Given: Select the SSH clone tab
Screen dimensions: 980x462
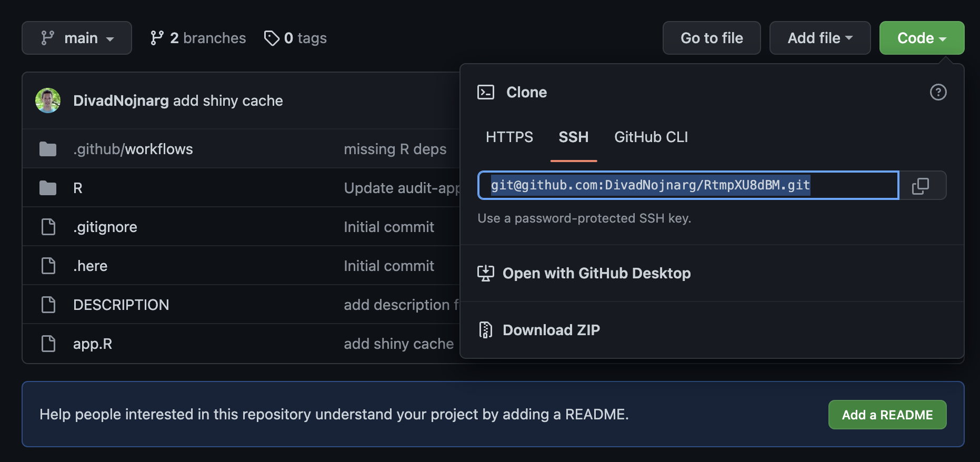Looking at the screenshot, I should coord(574,137).
